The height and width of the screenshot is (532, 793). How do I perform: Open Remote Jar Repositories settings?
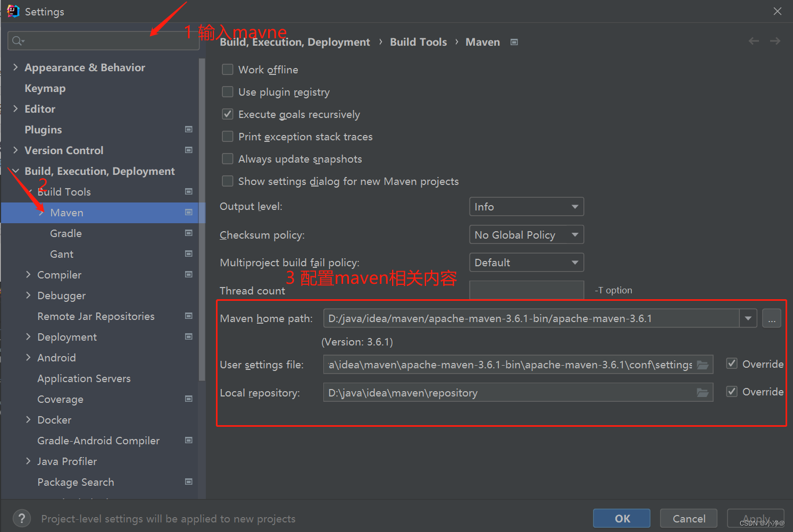(x=96, y=316)
